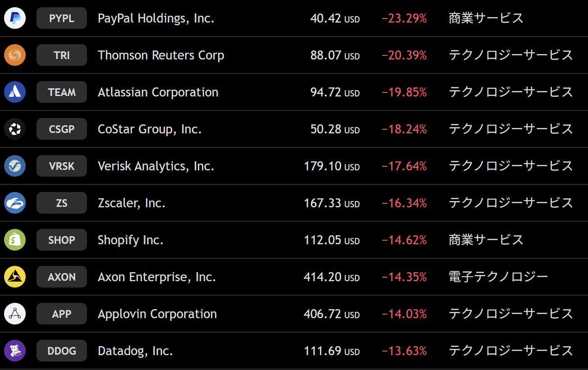
Task: Select the DDOG ticker badge
Action: point(62,351)
